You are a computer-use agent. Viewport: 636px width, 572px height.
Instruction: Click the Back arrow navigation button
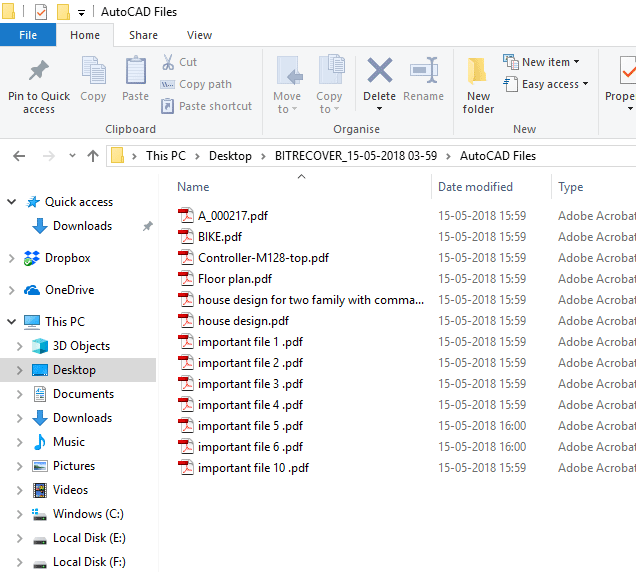coord(19,156)
